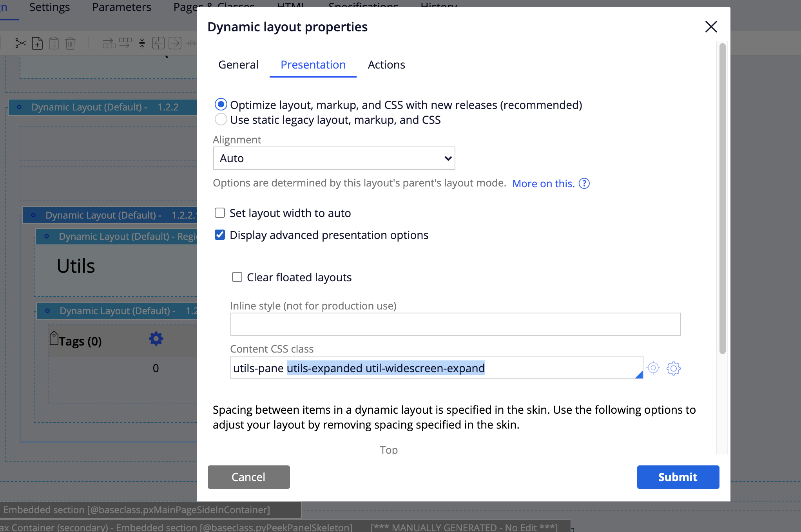Uncheck Display advanced presentation options
The width and height of the screenshot is (801, 532).
click(x=220, y=235)
